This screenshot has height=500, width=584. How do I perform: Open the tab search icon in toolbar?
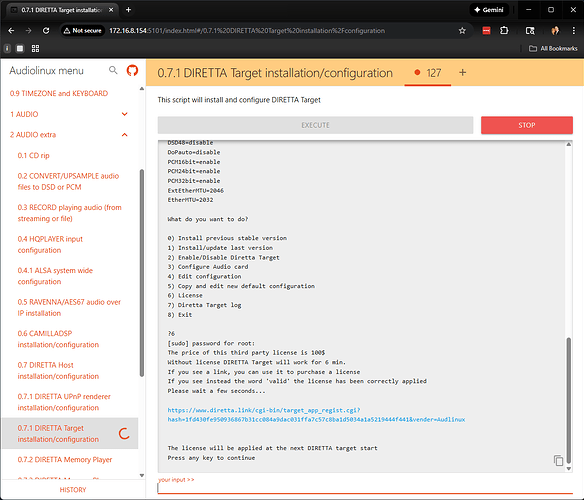coord(530,31)
